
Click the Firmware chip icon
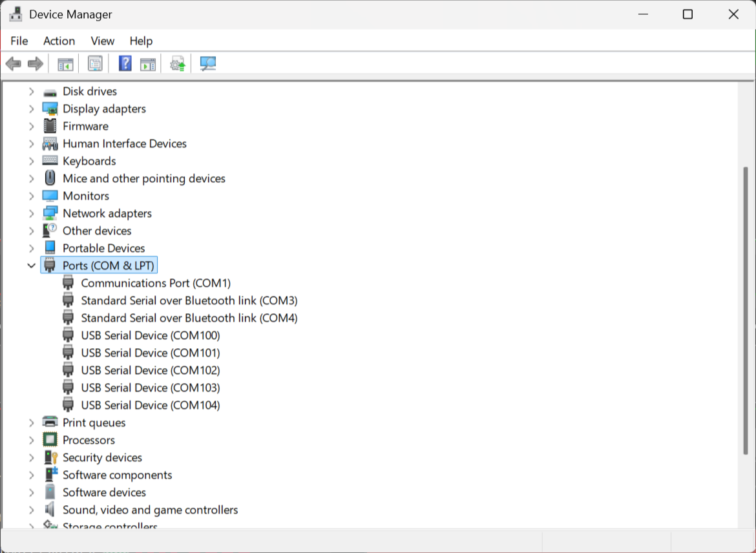(x=50, y=127)
